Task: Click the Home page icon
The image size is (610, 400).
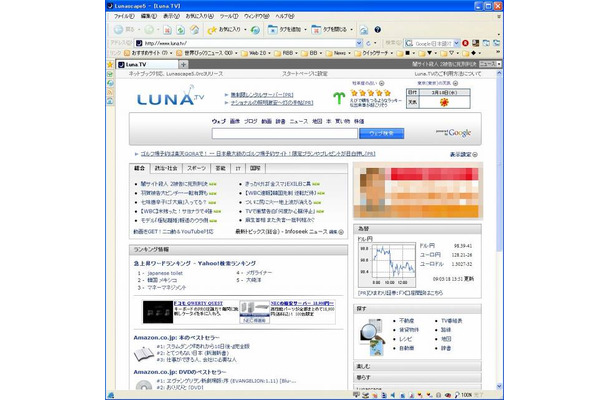Action: (194, 30)
